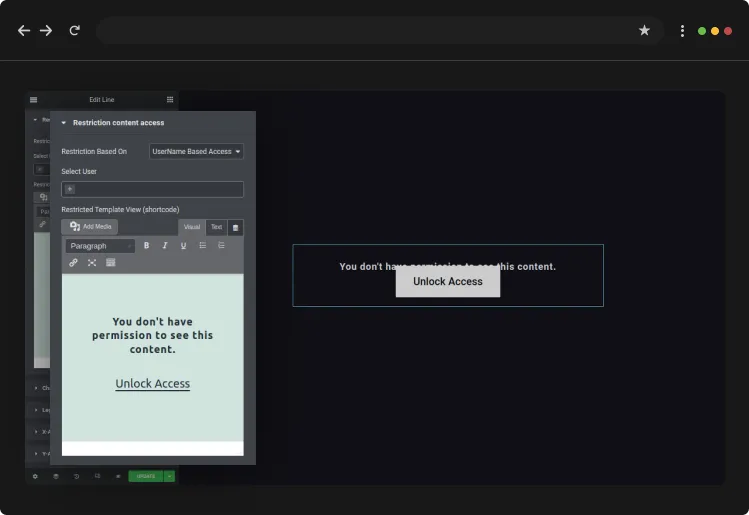Click the Edit Line panel title
749x515 pixels.
(102, 100)
